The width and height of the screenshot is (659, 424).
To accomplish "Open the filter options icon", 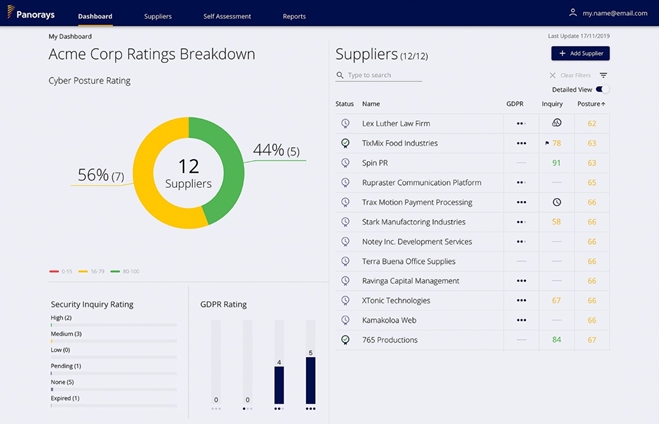I will [603, 75].
